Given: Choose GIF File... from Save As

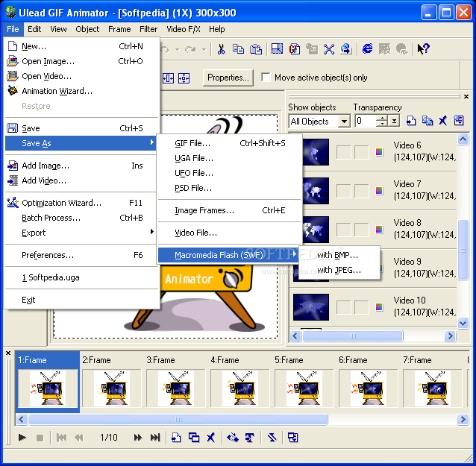Looking at the screenshot, I should tap(230, 143).
